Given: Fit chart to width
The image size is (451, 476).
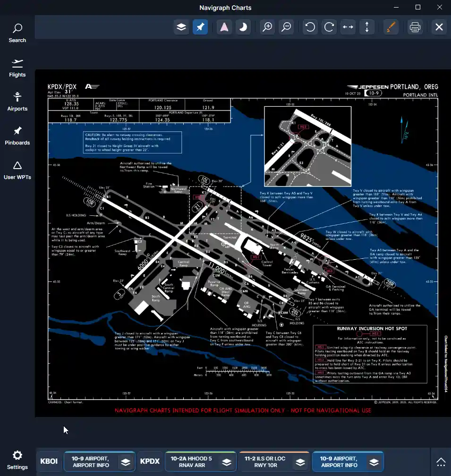Looking at the screenshot, I should point(348,27).
